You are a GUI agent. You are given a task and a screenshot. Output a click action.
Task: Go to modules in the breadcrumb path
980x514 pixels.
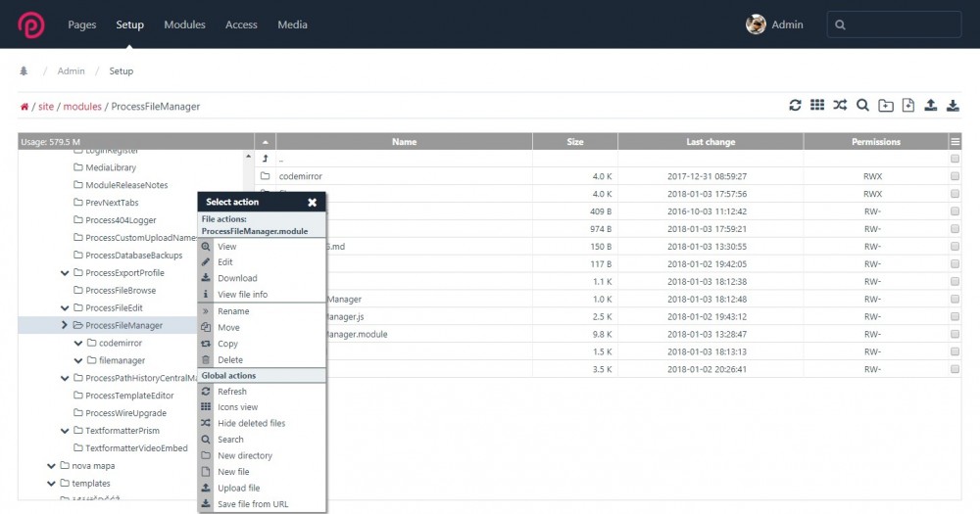(82, 107)
